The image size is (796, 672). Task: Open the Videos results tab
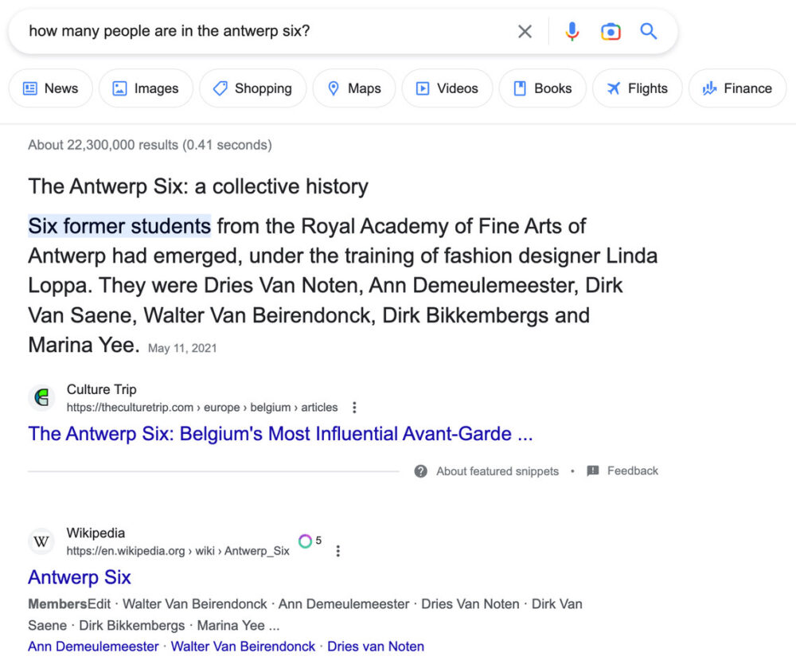tap(447, 88)
